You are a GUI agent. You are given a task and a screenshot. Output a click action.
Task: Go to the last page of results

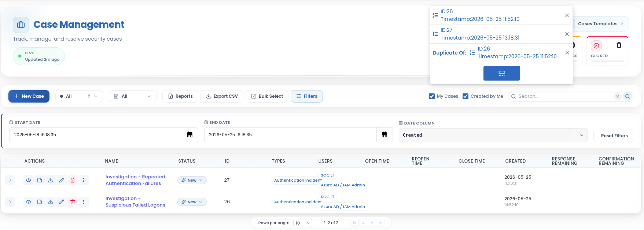[381, 223]
